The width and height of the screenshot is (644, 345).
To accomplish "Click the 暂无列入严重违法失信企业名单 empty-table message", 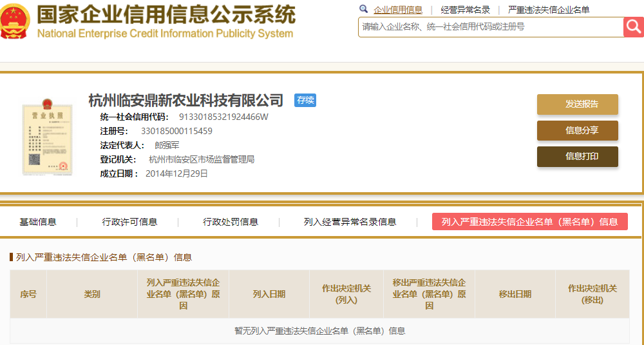I will [x=320, y=331].
